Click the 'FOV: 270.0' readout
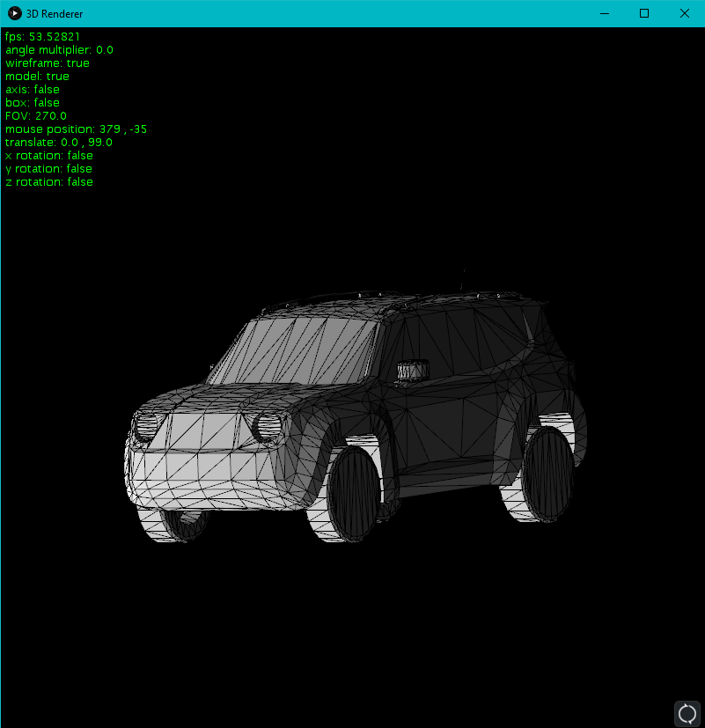Viewport: 705px width, 728px height. 36,115
